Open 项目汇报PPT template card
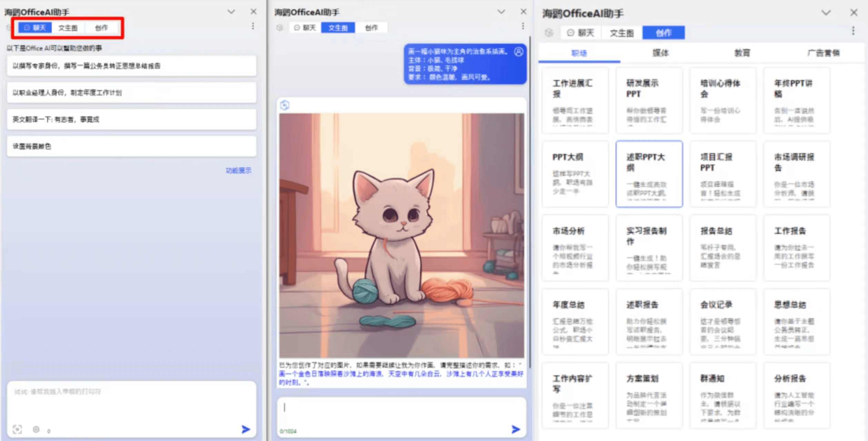The height and width of the screenshot is (441, 868). (x=723, y=174)
